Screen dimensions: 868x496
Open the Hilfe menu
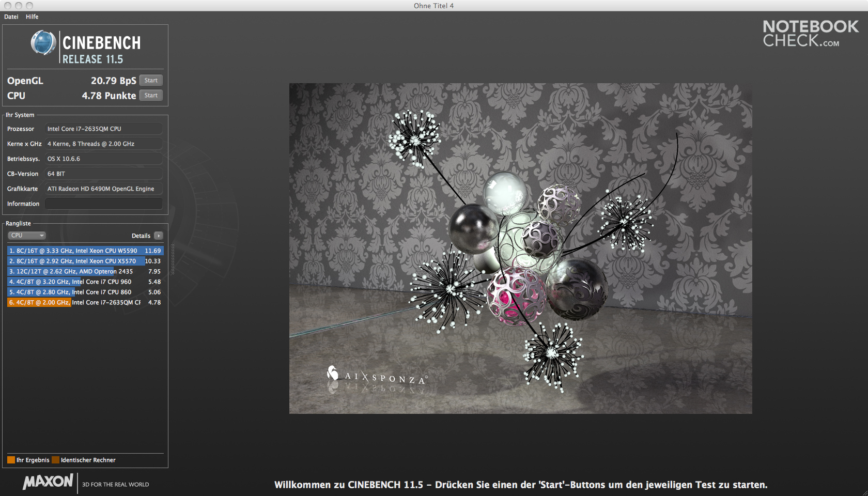pyautogui.click(x=32, y=17)
